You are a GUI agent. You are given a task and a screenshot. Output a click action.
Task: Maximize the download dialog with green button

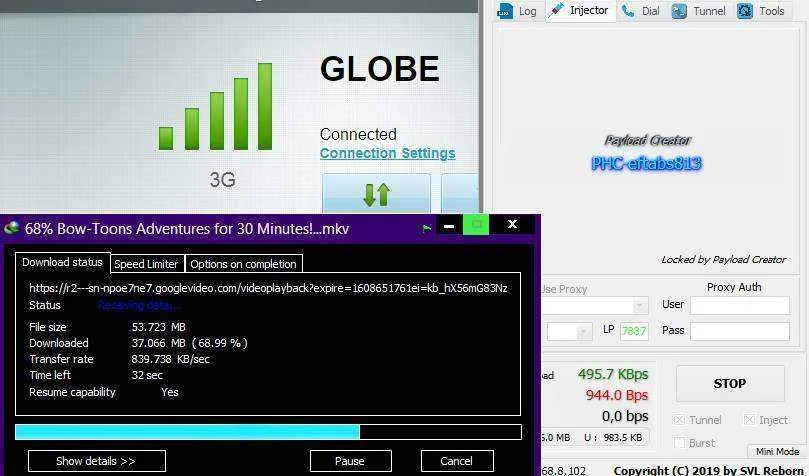point(476,224)
